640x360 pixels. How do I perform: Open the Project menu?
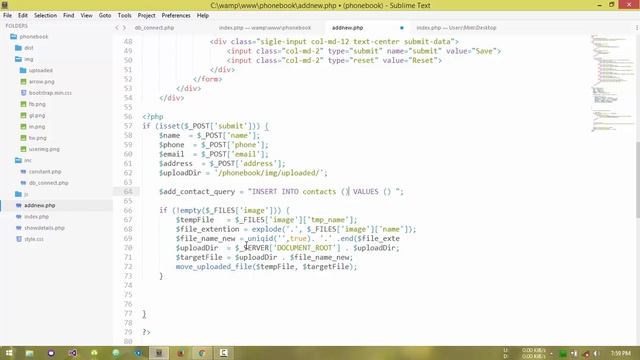pos(147,16)
